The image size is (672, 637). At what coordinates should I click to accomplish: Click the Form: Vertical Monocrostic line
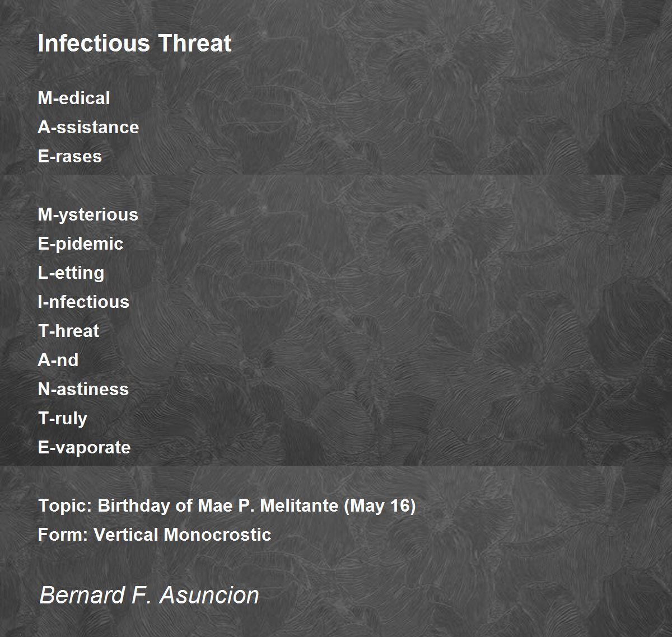(x=155, y=535)
